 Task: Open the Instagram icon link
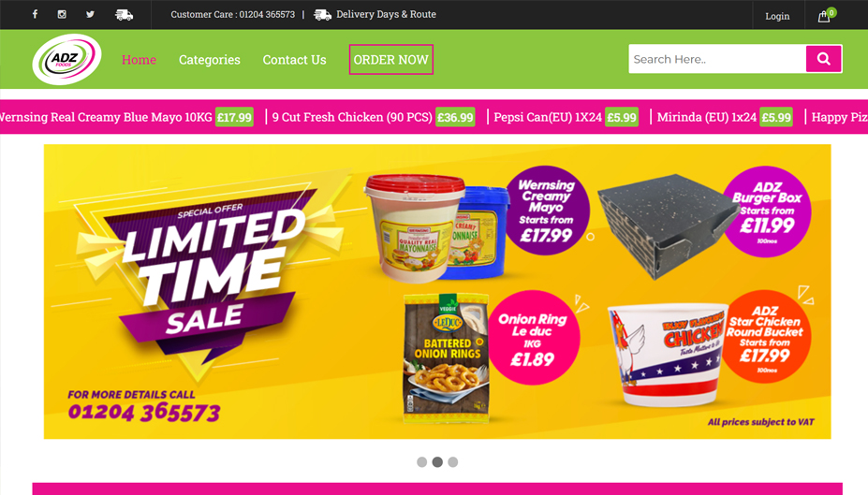click(62, 14)
